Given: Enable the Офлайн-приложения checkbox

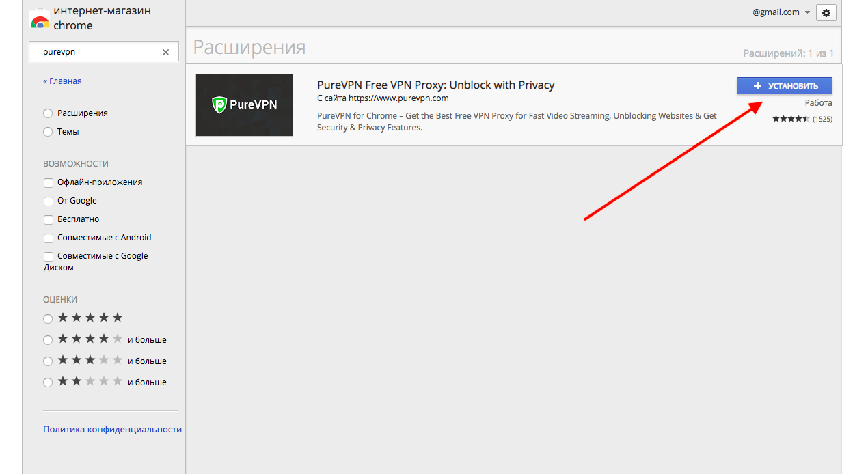Looking at the screenshot, I should [x=49, y=183].
